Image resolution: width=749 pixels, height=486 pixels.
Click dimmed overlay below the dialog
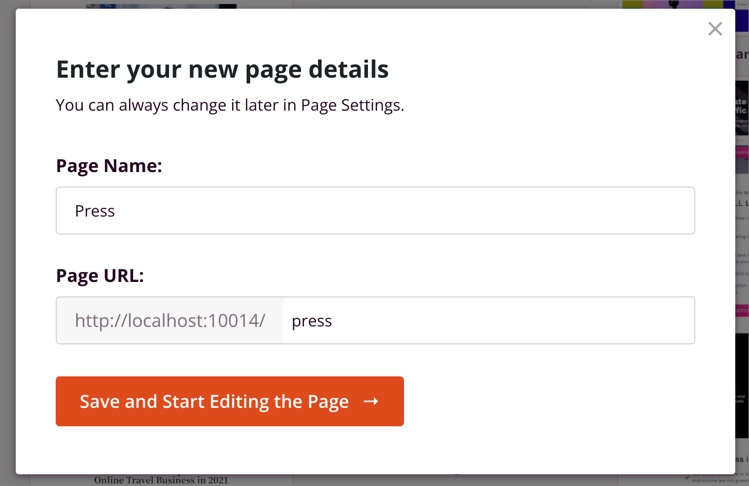click(x=400, y=480)
